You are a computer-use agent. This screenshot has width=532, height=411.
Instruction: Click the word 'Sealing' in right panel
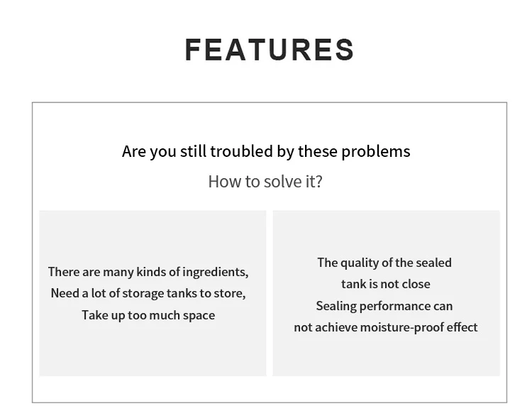[x=336, y=306]
